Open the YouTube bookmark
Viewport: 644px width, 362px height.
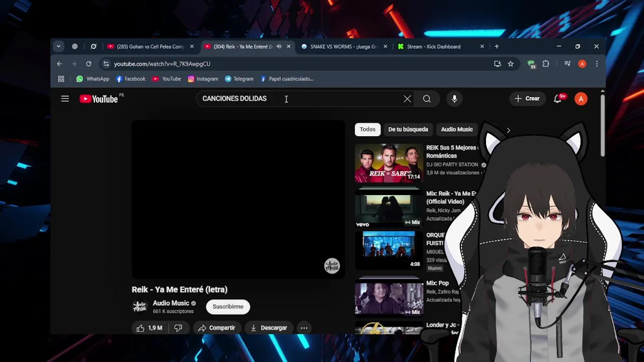[167, 79]
